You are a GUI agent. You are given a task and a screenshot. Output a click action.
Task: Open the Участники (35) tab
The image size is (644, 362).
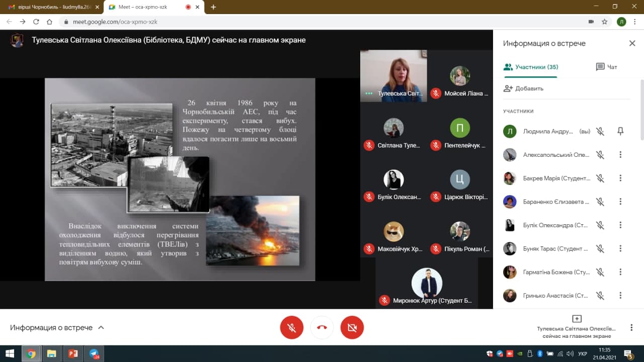[x=531, y=67]
